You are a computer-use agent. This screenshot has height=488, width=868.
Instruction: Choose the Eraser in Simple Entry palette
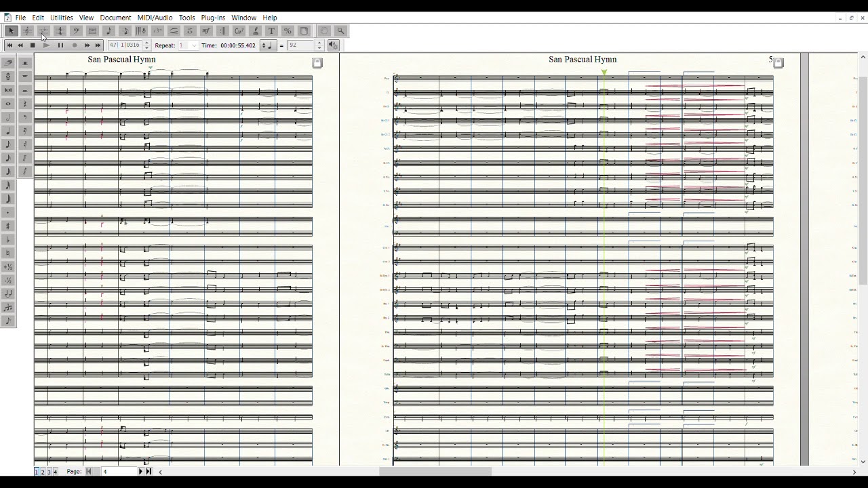click(8, 62)
